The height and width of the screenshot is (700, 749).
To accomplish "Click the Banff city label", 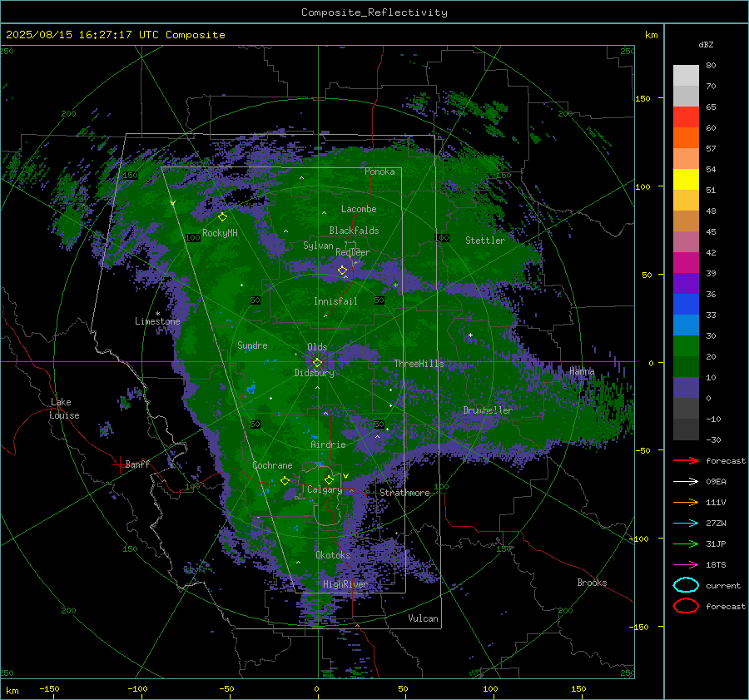I will (x=137, y=464).
